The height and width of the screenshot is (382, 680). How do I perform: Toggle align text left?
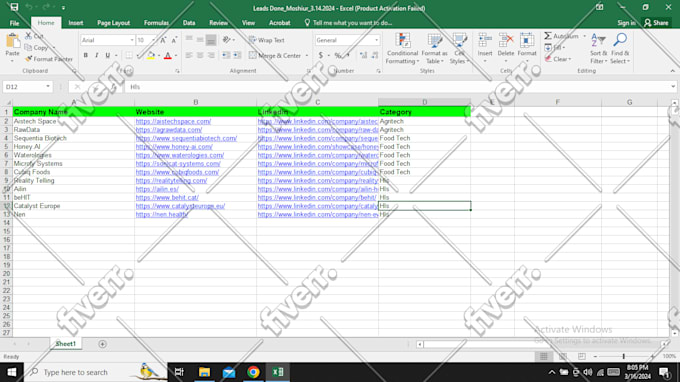[x=189, y=56]
